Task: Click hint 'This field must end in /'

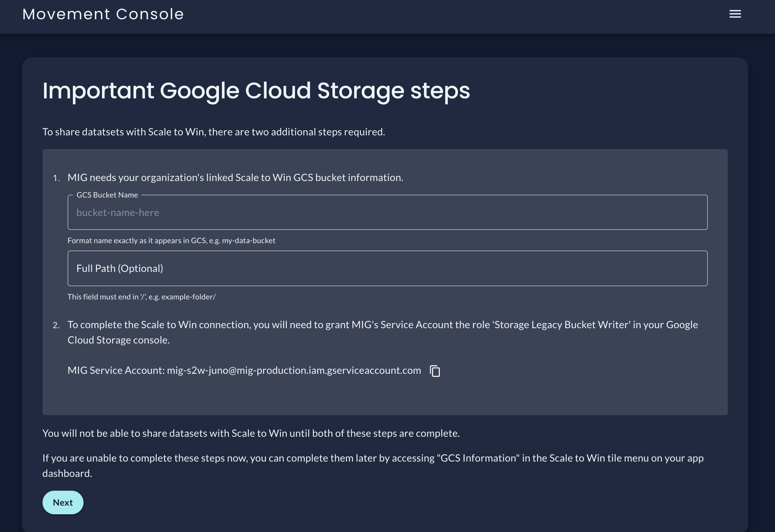Action: click(141, 297)
